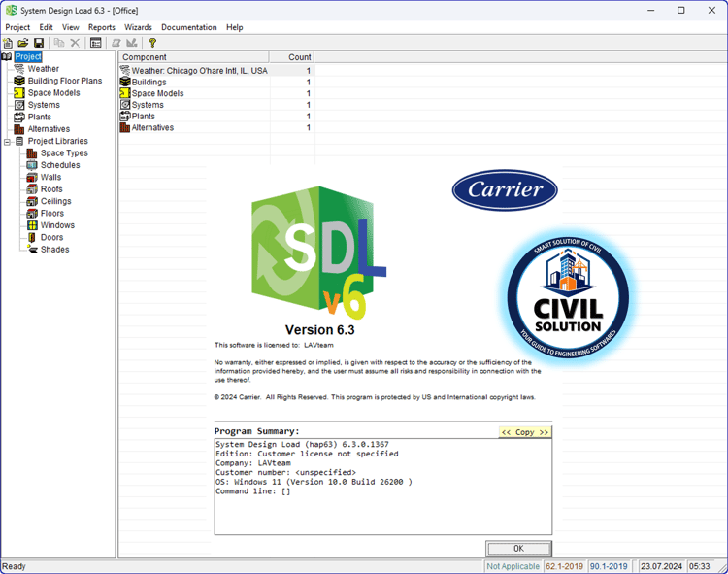Click the Systems icon in the tree
The height and width of the screenshot is (574, 728).
tap(19, 105)
